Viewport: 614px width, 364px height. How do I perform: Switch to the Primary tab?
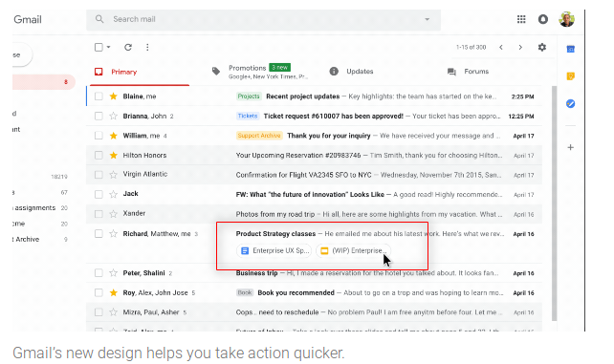click(x=140, y=72)
